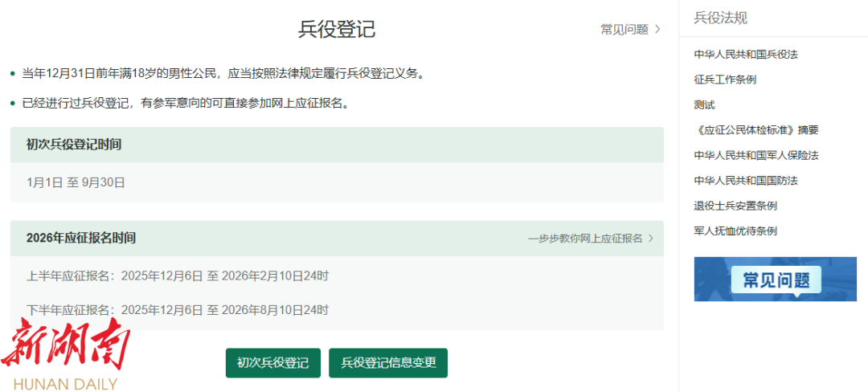Open 中华人民共和国兵役法 in the sidebar
Screen dimensions: 868x392
coord(745,55)
